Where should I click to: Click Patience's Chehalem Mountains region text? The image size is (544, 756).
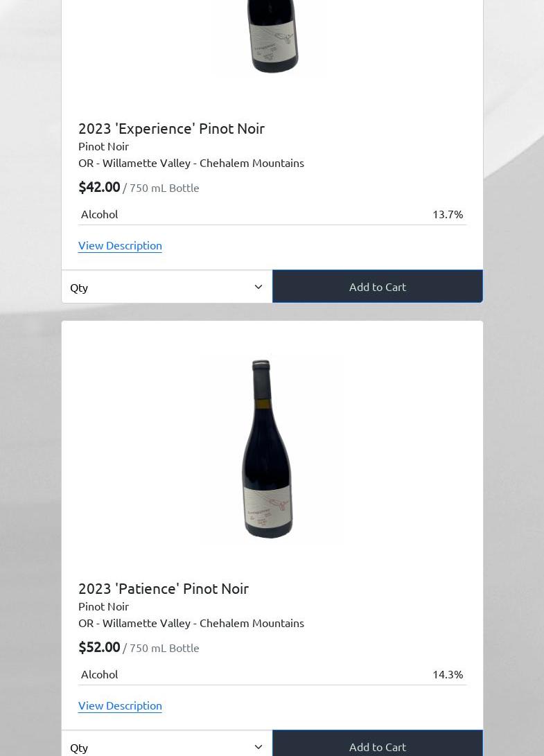pyautogui.click(x=252, y=623)
